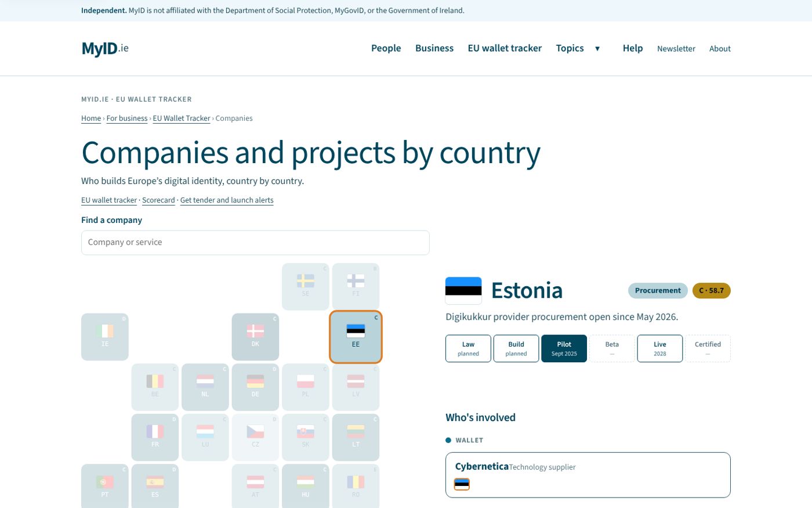Open the People menu
812x508 pixels.
pos(386,48)
